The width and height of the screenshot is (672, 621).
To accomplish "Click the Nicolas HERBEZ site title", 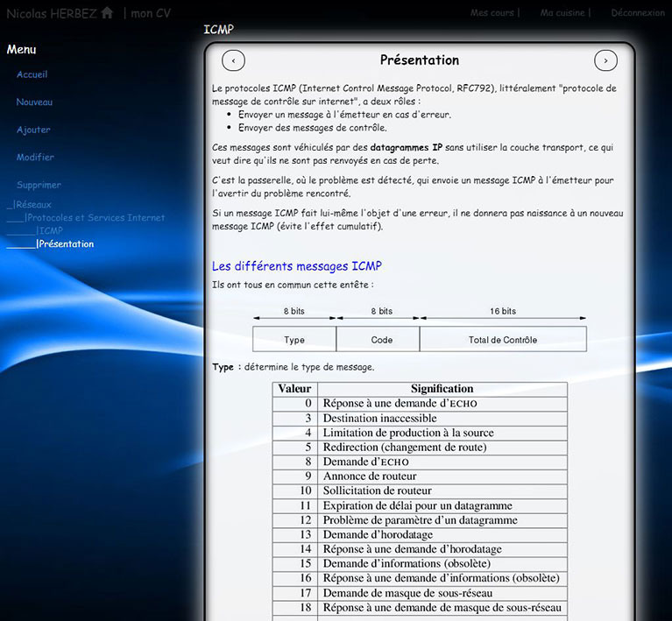I will tap(52, 13).
